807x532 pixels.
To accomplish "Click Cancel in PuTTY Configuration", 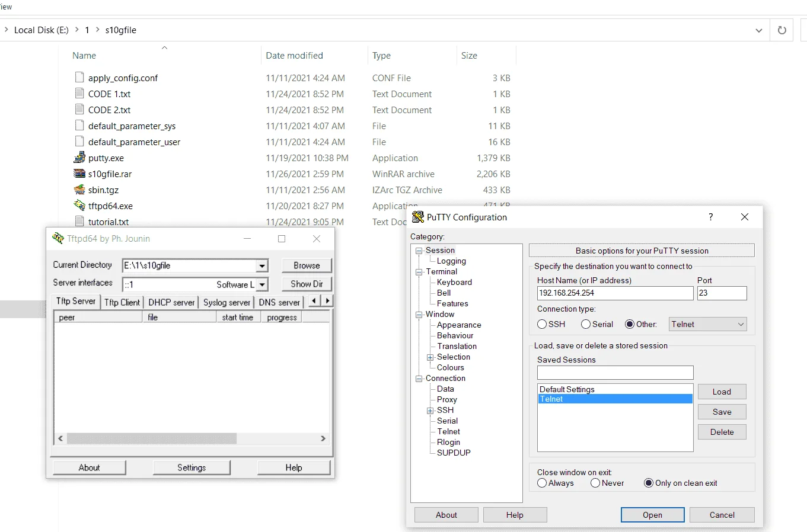I will click(722, 515).
